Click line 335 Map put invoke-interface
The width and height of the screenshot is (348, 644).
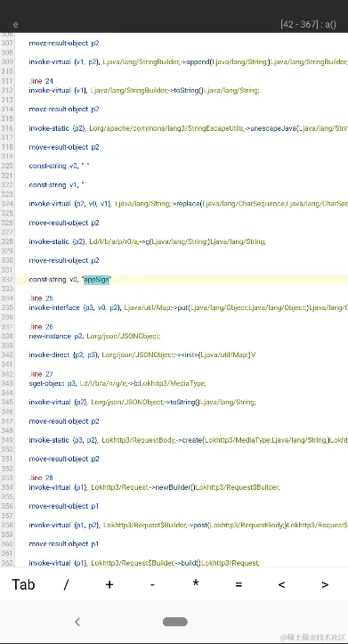click(x=188, y=307)
